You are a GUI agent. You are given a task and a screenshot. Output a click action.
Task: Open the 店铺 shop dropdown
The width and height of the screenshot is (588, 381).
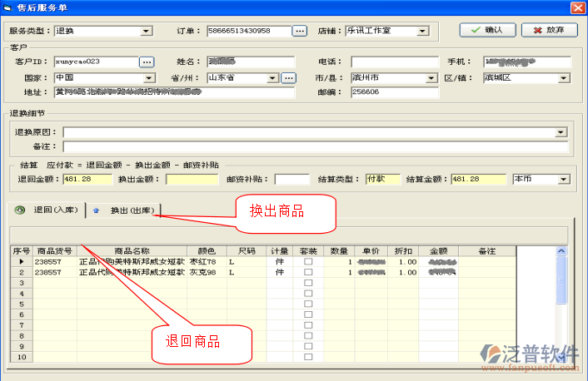(422, 32)
